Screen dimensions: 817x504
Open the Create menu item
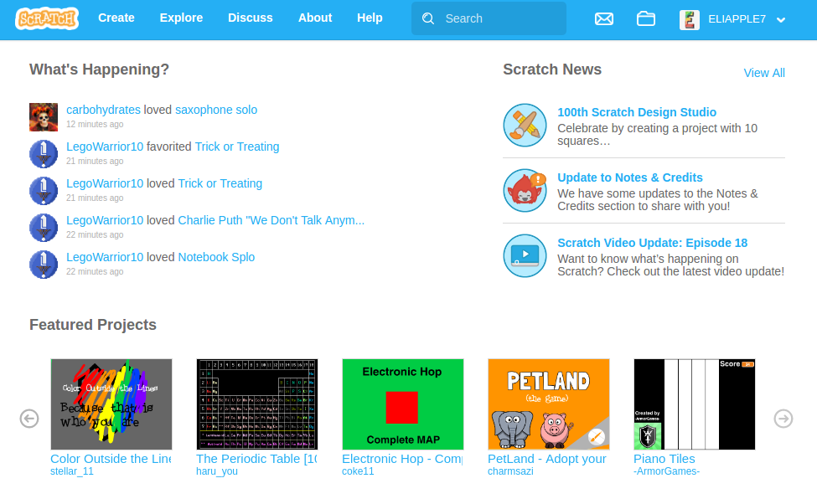pos(116,18)
